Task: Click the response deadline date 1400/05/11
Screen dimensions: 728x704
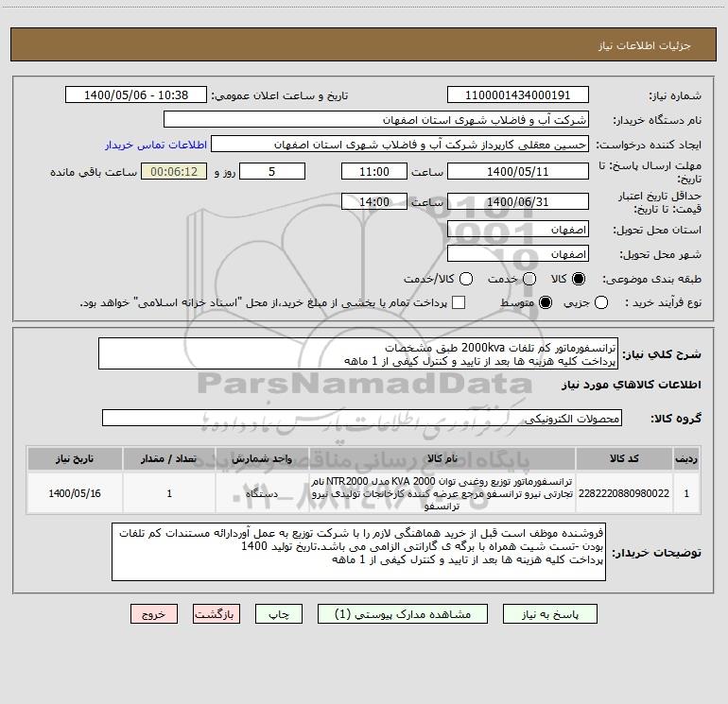Action: (x=518, y=172)
